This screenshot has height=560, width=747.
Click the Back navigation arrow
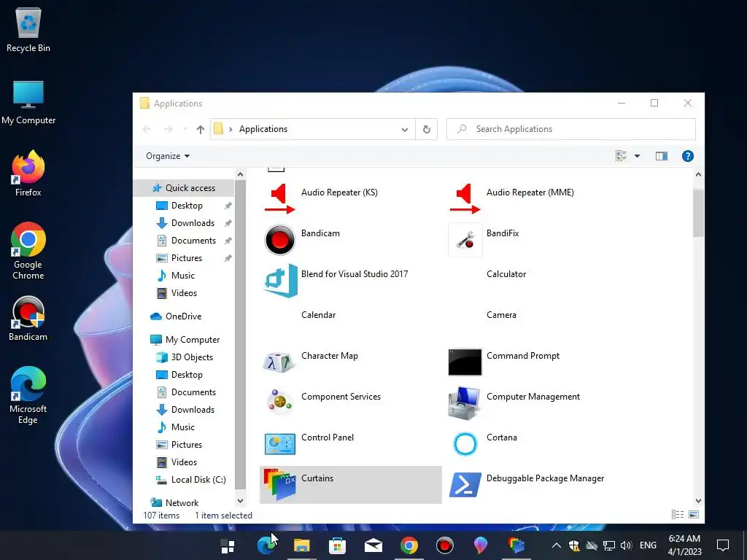[147, 130]
